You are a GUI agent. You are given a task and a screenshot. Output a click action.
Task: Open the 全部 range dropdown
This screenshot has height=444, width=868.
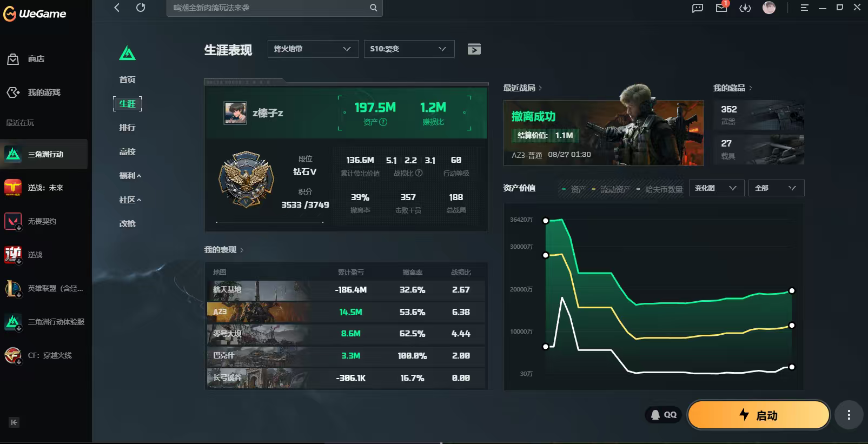pos(776,188)
